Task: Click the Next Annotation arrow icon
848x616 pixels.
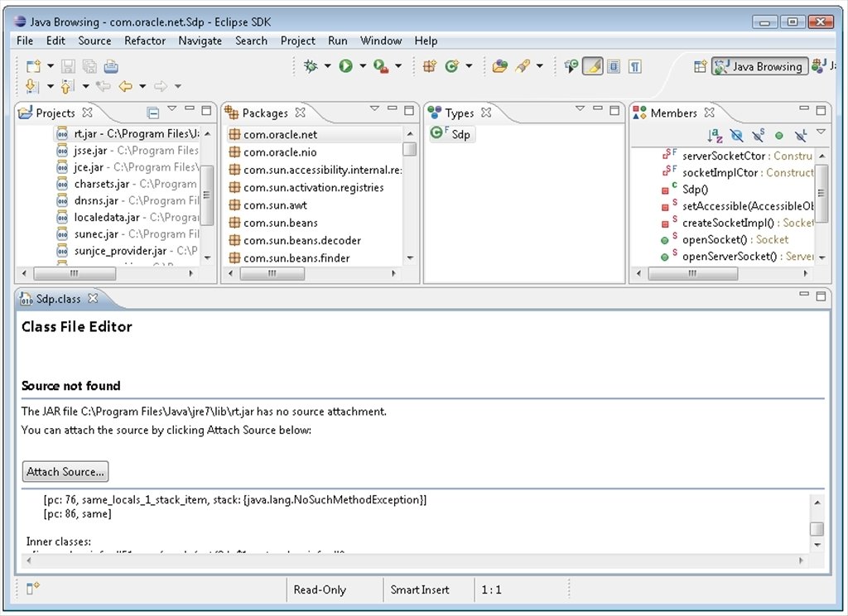Action: coord(32,86)
